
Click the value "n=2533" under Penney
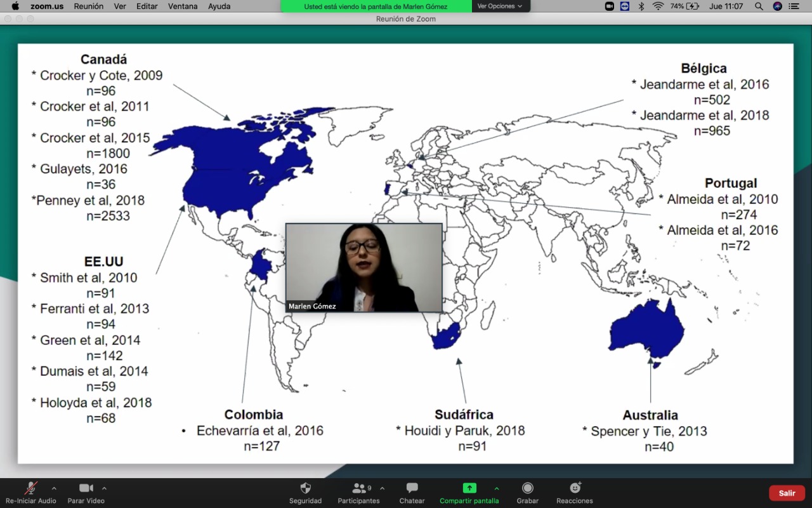pos(108,216)
